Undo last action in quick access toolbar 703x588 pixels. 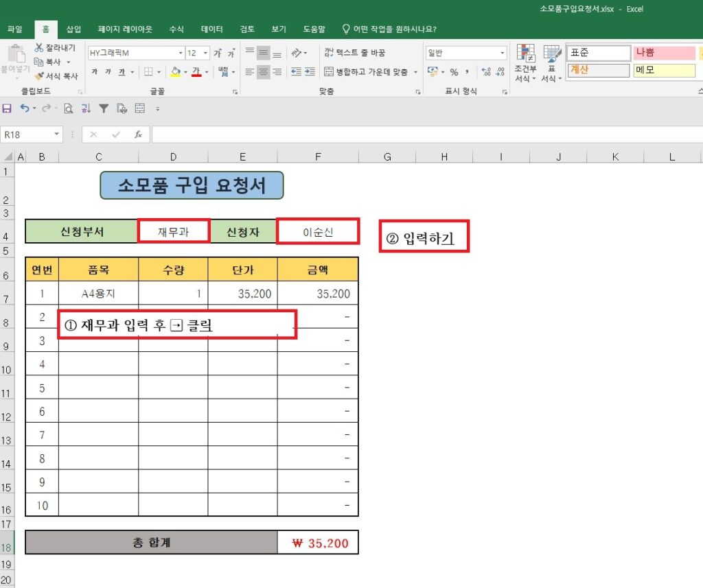[24, 108]
